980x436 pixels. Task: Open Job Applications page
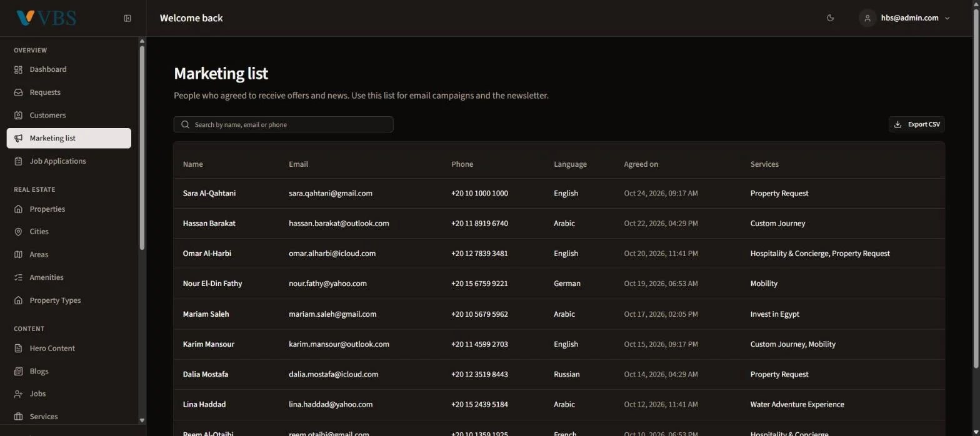pyautogui.click(x=69, y=161)
